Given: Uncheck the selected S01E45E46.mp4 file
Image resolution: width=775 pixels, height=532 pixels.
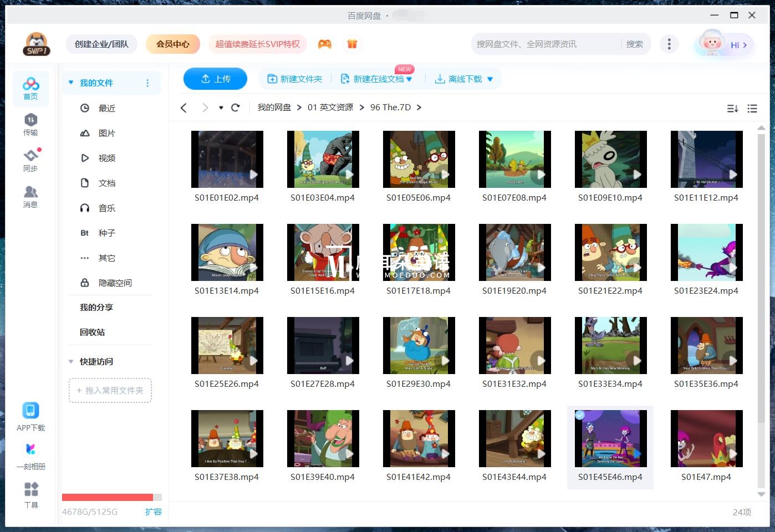Looking at the screenshot, I should point(579,416).
